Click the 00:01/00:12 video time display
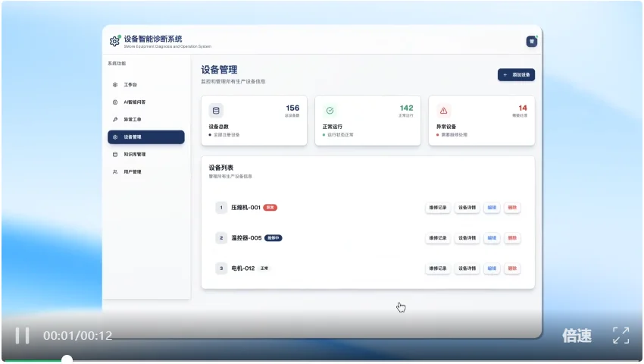644x364 pixels. tap(77, 336)
